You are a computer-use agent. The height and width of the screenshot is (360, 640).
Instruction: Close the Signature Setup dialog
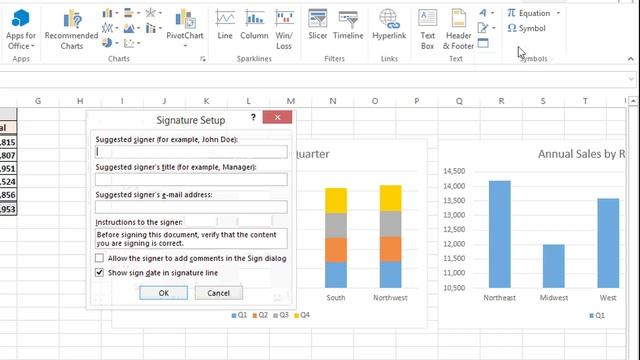click(x=277, y=118)
